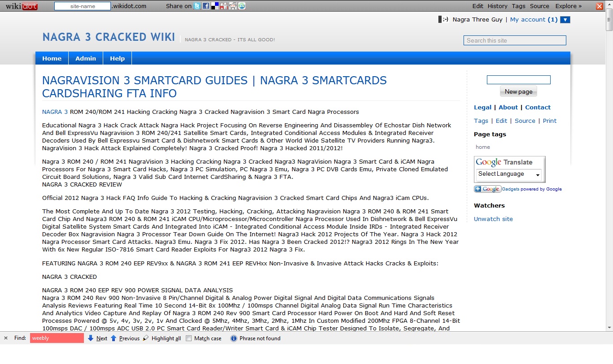This screenshot has height=364, width=613.
Task: Click the Previous up-arrow in Find bar
Action: coord(114,338)
